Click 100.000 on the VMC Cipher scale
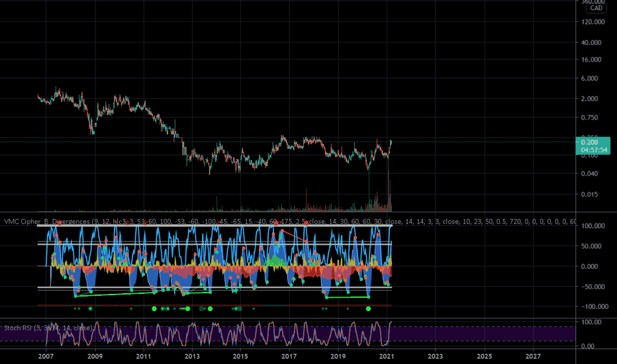Viewport: 617px width, 364px height. coord(593,226)
